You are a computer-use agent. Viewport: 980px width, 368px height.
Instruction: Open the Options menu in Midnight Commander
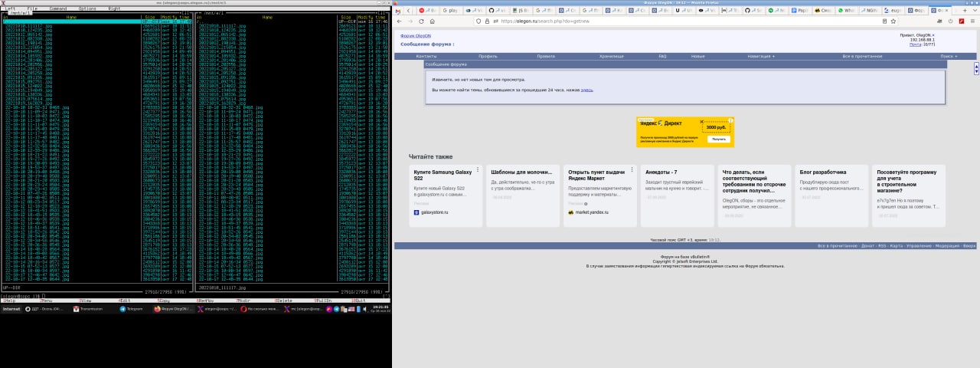tap(87, 8)
